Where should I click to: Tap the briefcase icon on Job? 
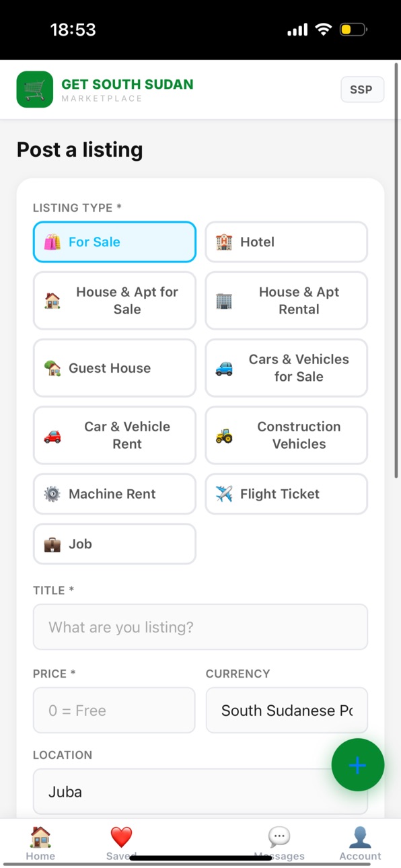point(52,544)
